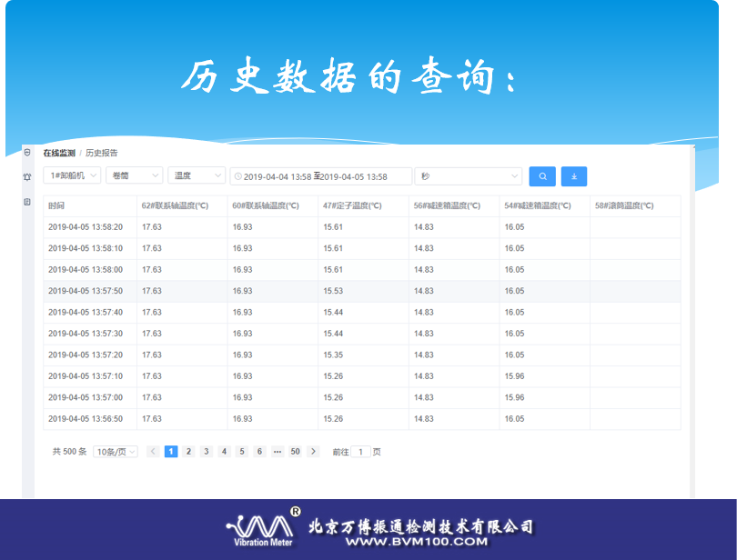Click the blue search query button
Screen dimensions: 737x560
click(x=542, y=176)
